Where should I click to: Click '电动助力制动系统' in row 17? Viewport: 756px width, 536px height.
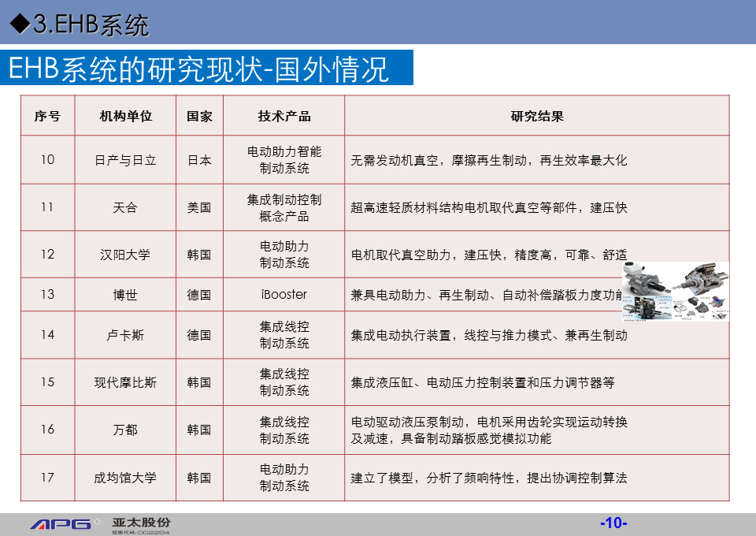pyautogui.click(x=284, y=478)
